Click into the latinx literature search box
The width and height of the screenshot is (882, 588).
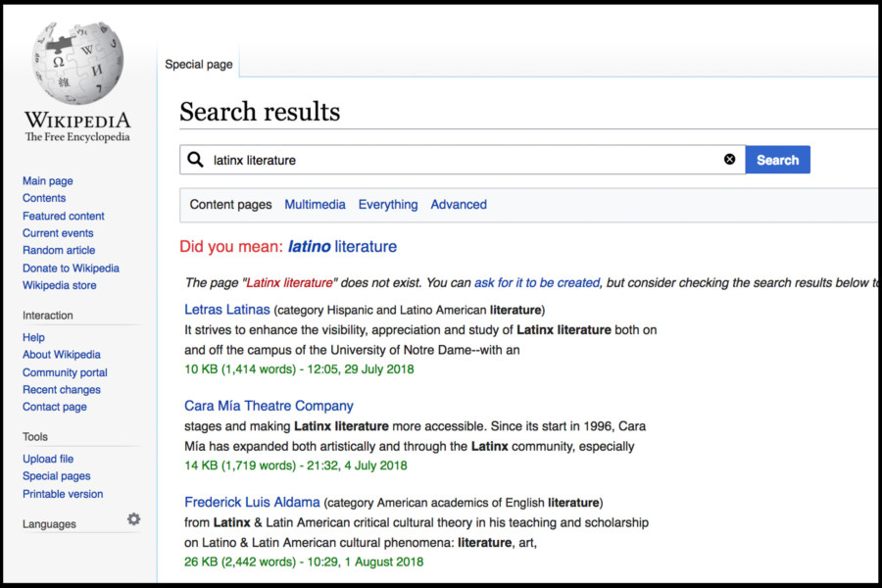461,160
